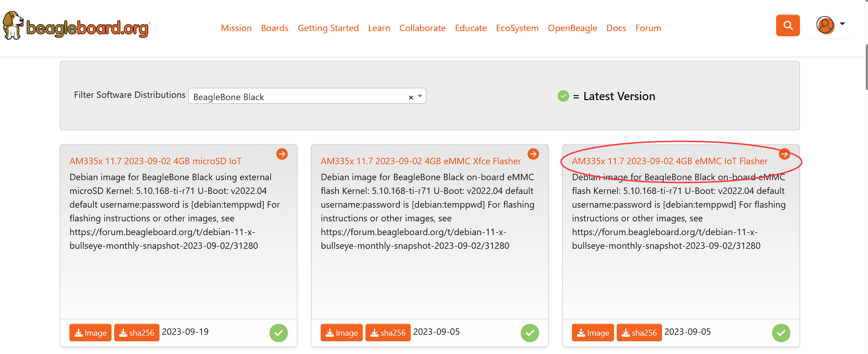Go to the EcoSystem page
This screenshot has height=354, width=868.
[517, 28]
